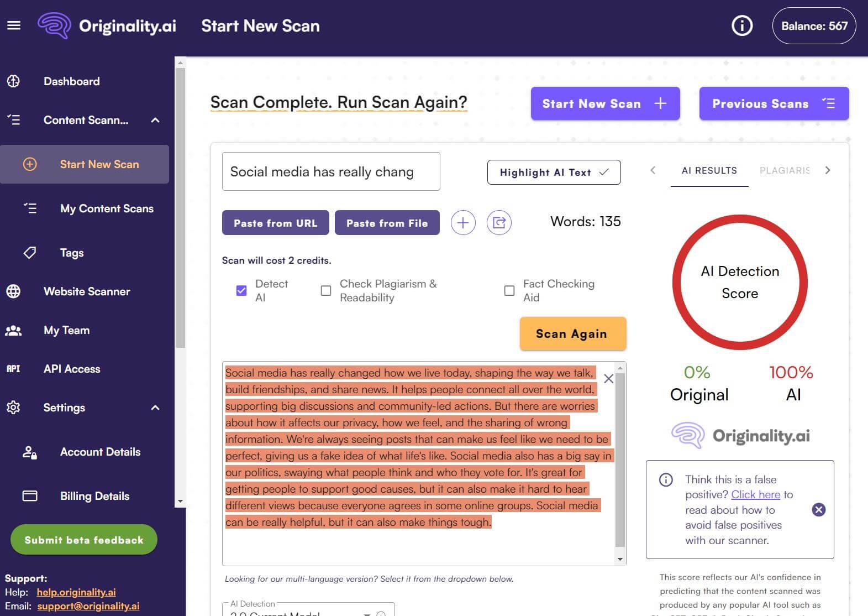Open the hamburger menu icon

(14, 25)
